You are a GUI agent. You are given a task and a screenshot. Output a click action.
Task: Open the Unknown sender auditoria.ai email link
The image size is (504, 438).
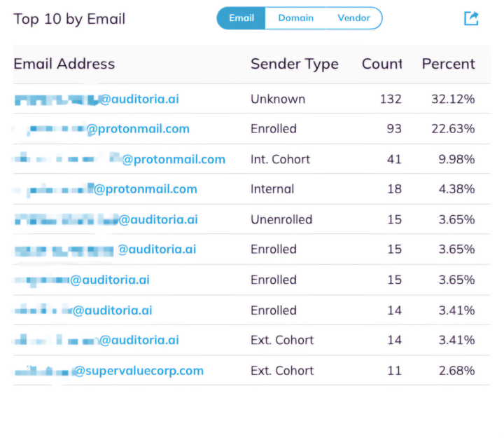97,99
